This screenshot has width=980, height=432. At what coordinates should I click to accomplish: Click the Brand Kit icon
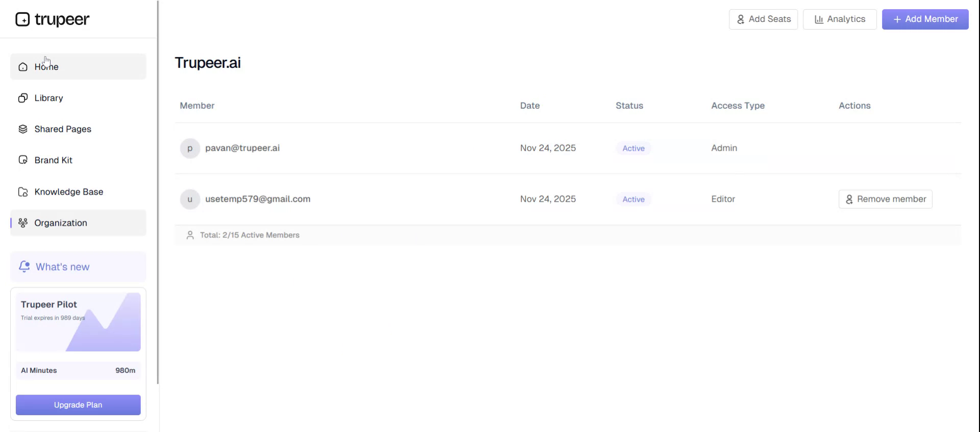click(23, 160)
